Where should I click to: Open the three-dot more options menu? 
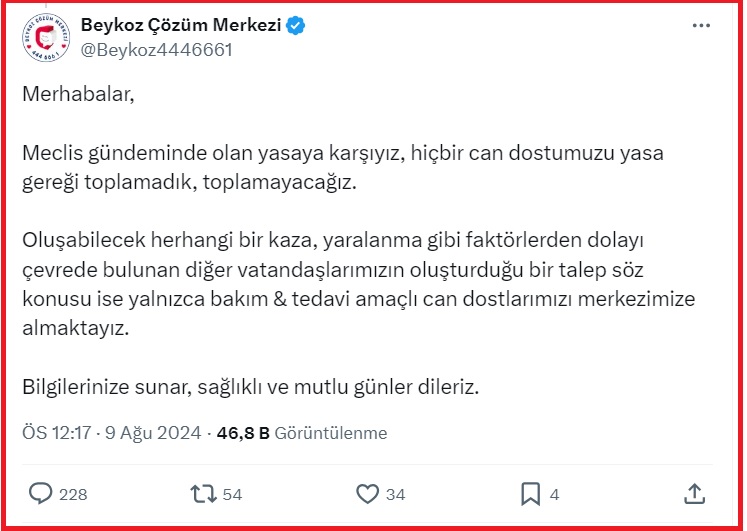(702, 26)
